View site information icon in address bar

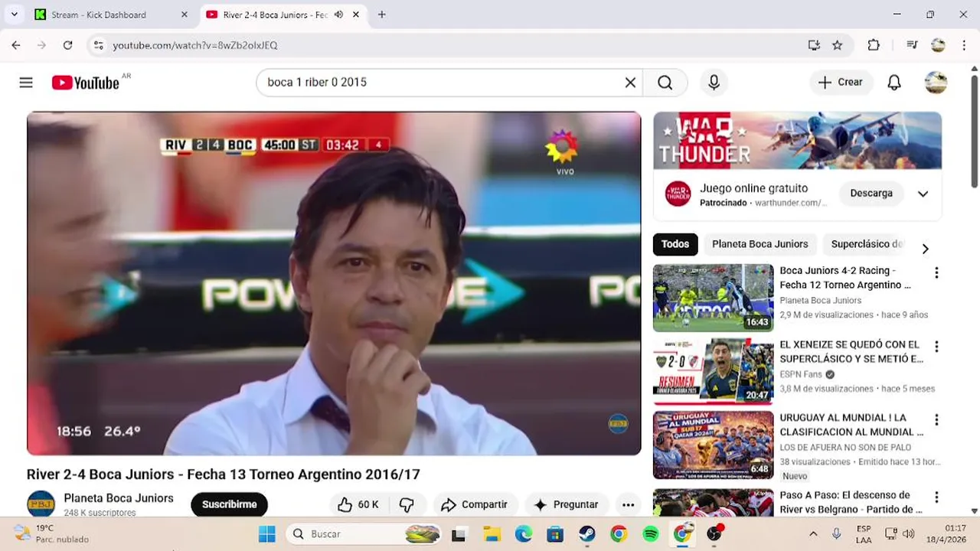click(x=98, y=45)
